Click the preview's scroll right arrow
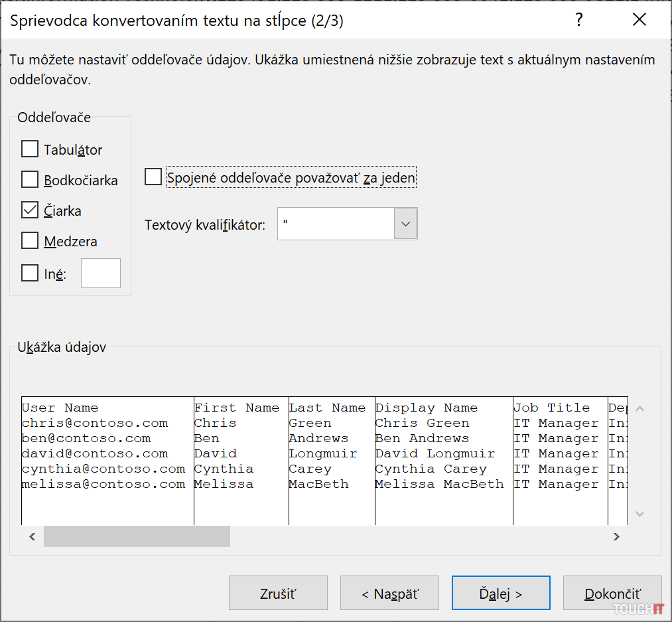Image resolution: width=672 pixels, height=622 pixels. coord(616,536)
